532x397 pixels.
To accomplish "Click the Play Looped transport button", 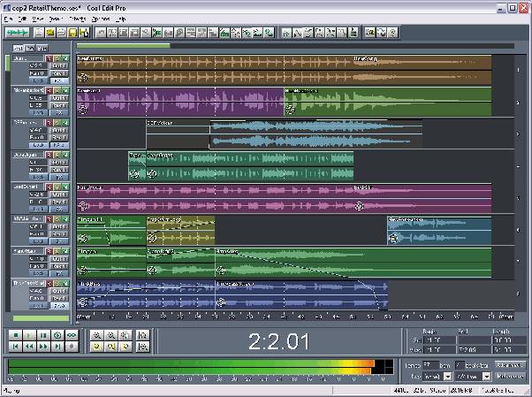I will click(72, 336).
